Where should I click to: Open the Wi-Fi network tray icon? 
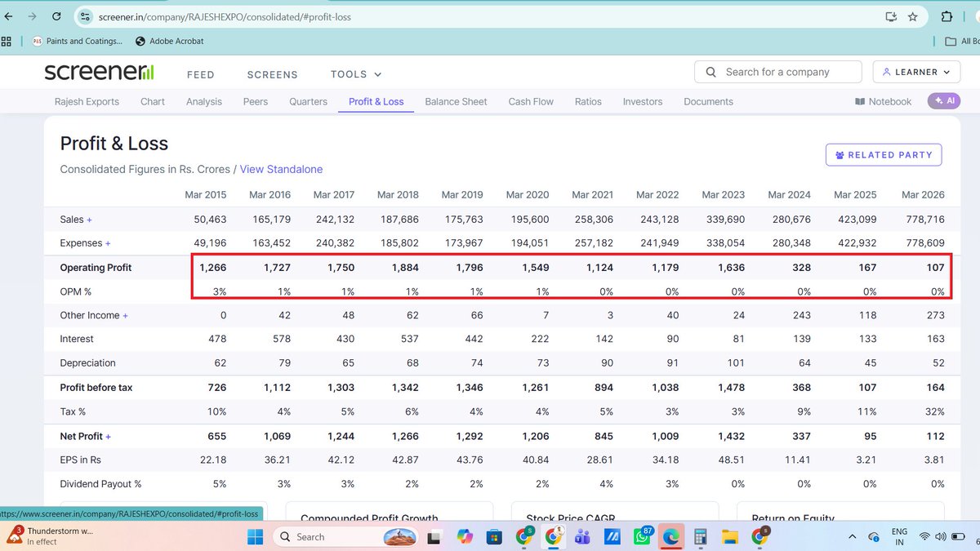924,536
